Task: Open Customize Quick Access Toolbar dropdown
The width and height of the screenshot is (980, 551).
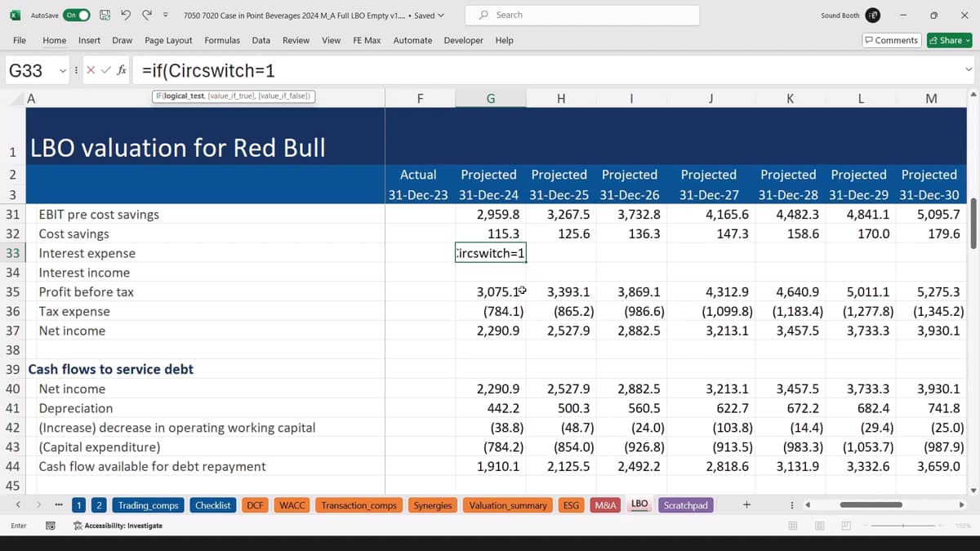Action: click(x=166, y=15)
